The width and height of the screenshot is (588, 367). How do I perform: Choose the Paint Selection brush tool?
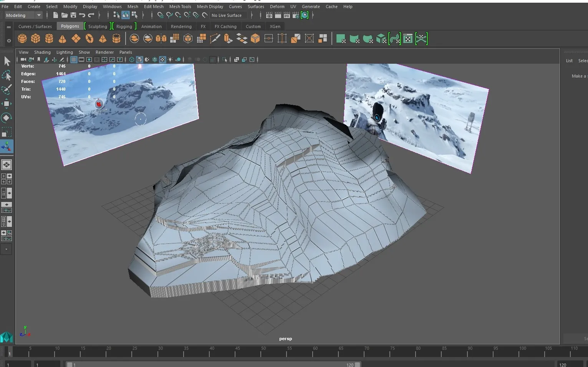click(x=7, y=89)
